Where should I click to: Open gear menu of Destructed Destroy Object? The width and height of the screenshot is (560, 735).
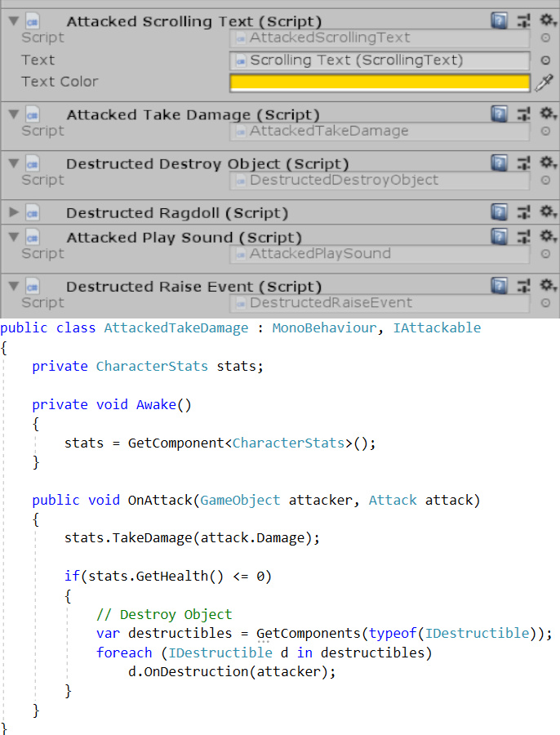(x=549, y=163)
